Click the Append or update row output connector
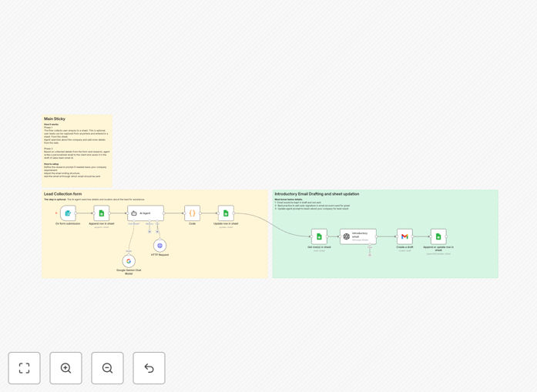 (447, 236)
